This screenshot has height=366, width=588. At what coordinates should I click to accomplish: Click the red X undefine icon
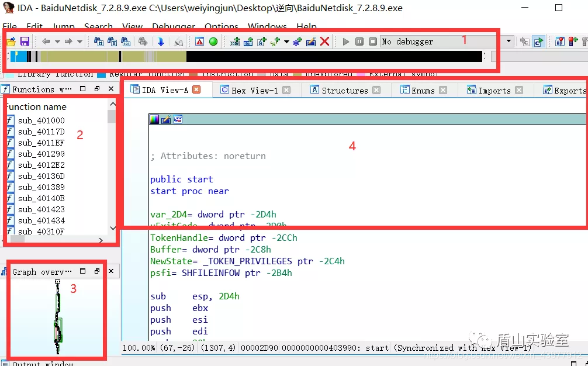pyautogui.click(x=325, y=42)
